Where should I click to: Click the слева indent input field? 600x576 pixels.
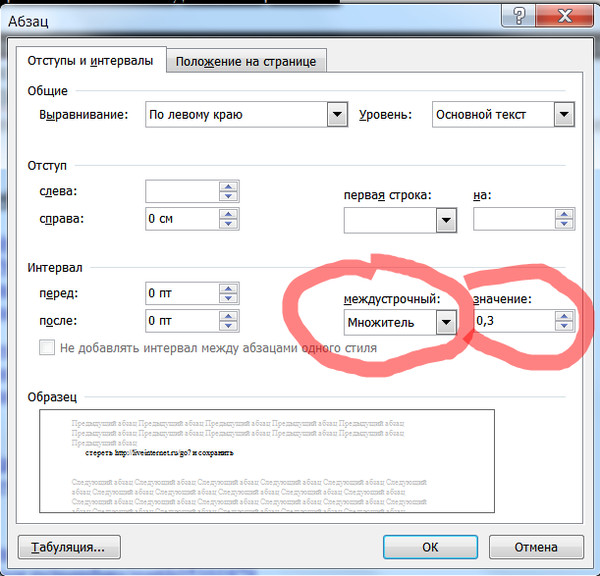[x=182, y=191]
